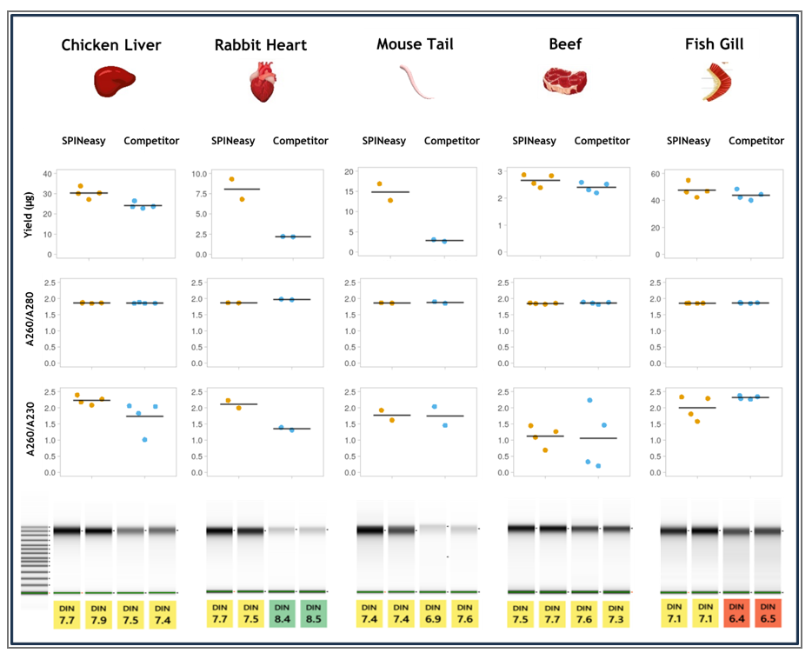Click the red DIN 6.5 badge

coord(768,613)
